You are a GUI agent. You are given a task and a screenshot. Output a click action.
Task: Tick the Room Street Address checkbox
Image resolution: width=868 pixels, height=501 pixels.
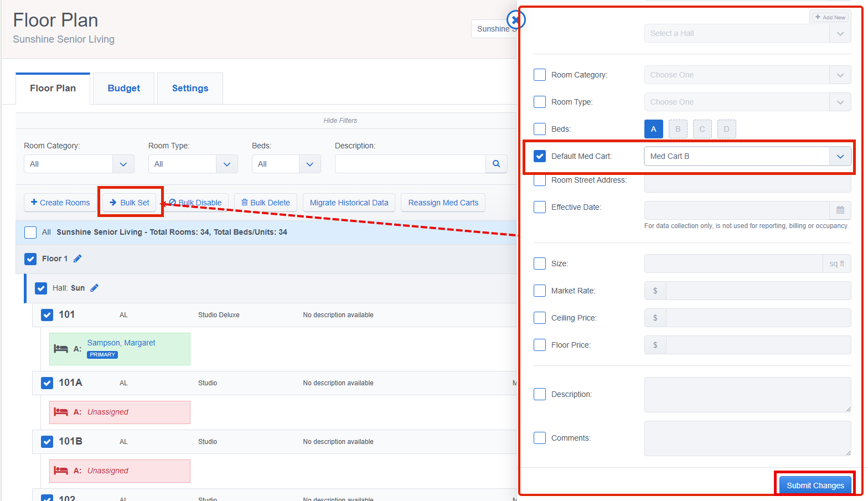pos(540,180)
